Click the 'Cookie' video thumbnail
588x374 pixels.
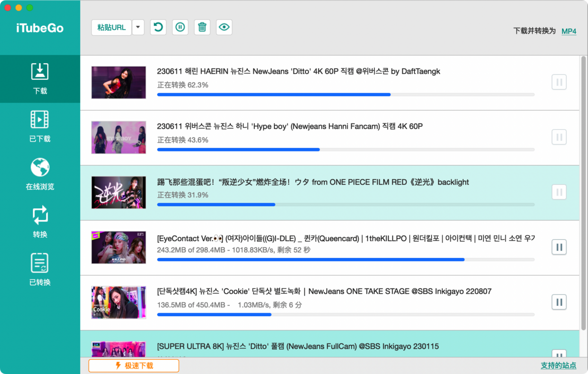(x=119, y=302)
